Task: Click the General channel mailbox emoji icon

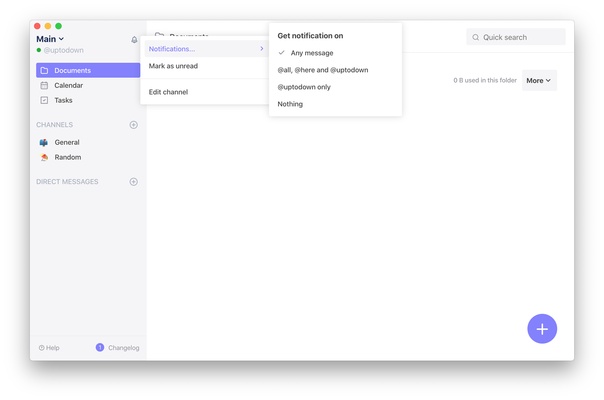Action: (44, 143)
